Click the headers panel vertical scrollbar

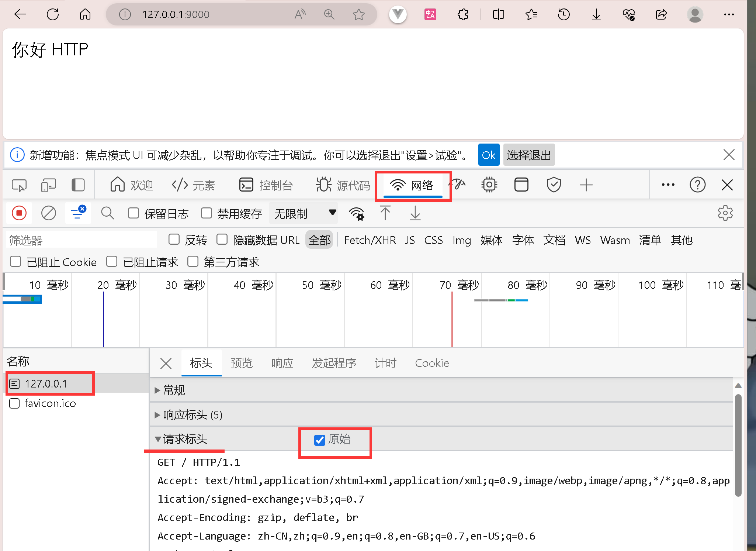click(738, 445)
